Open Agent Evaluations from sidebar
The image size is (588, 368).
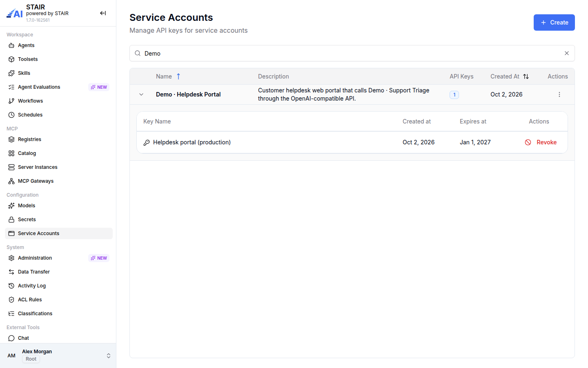pyautogui.click(x=59, y=87)
